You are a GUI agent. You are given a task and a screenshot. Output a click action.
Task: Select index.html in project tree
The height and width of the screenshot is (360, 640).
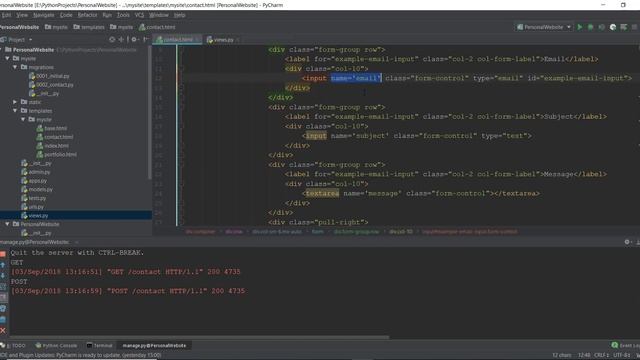click(x=53, y=146)
